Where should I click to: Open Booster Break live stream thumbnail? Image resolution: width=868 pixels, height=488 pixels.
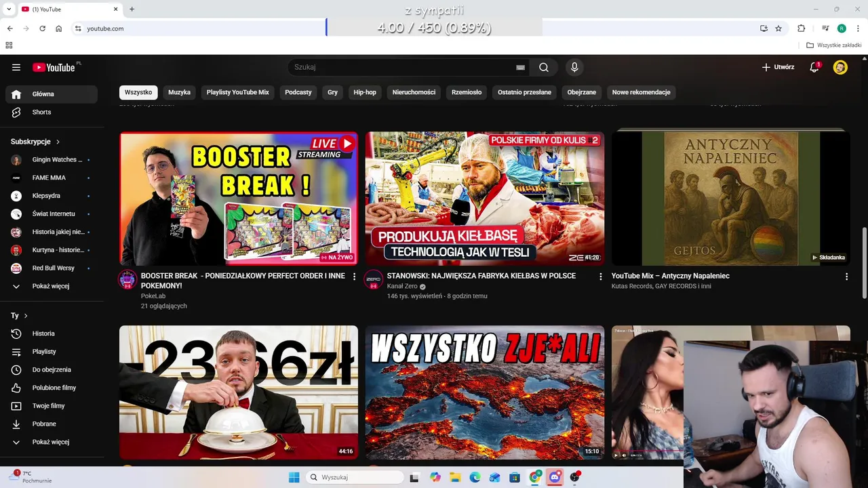coord(239,199)
